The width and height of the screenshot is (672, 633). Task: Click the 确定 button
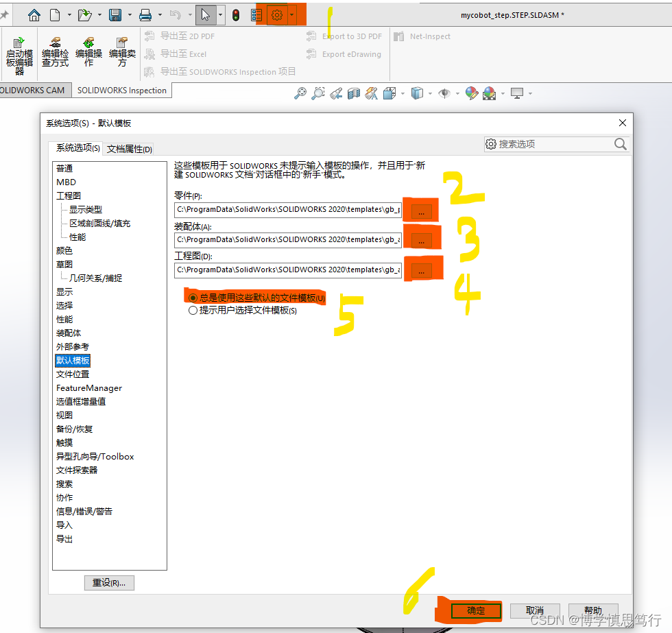[x=476, y=610]
